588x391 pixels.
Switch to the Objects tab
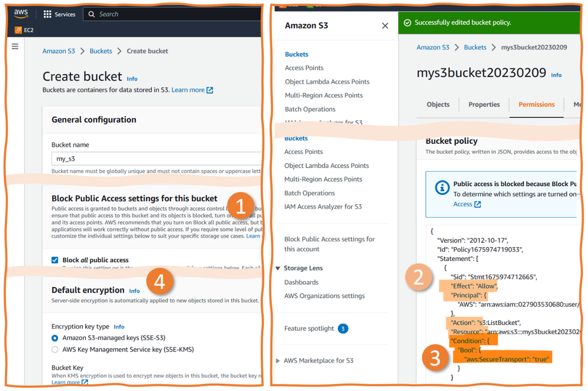tap(438, 104)
